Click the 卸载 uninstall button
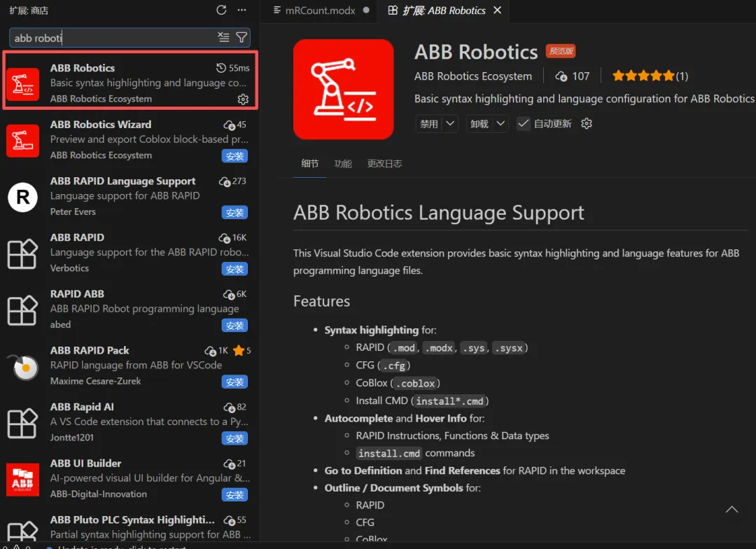This screenshot has width=756, height=549. (479, 124)
